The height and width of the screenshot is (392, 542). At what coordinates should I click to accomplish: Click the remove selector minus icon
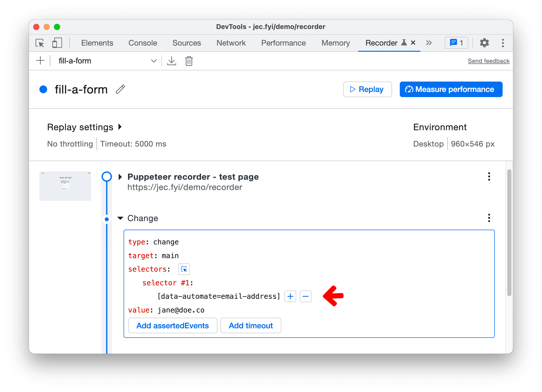(x=306, y=296)
